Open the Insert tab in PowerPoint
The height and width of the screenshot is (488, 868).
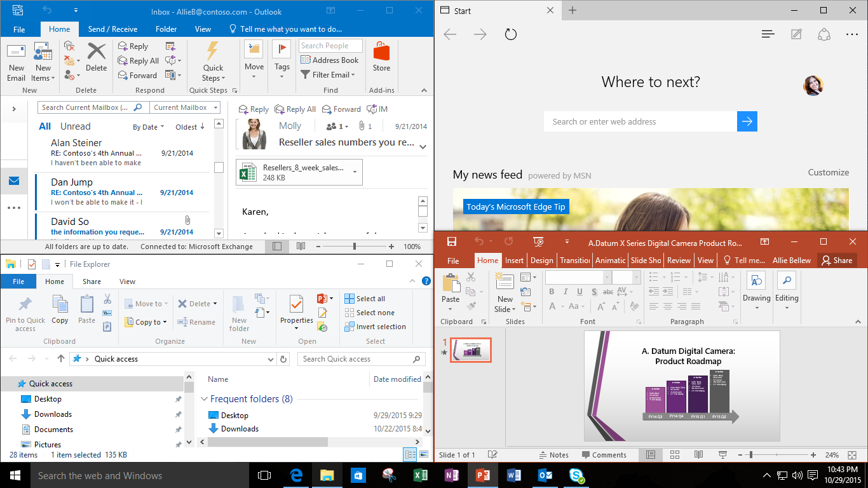pyautogui.click(x=514, y=261)
